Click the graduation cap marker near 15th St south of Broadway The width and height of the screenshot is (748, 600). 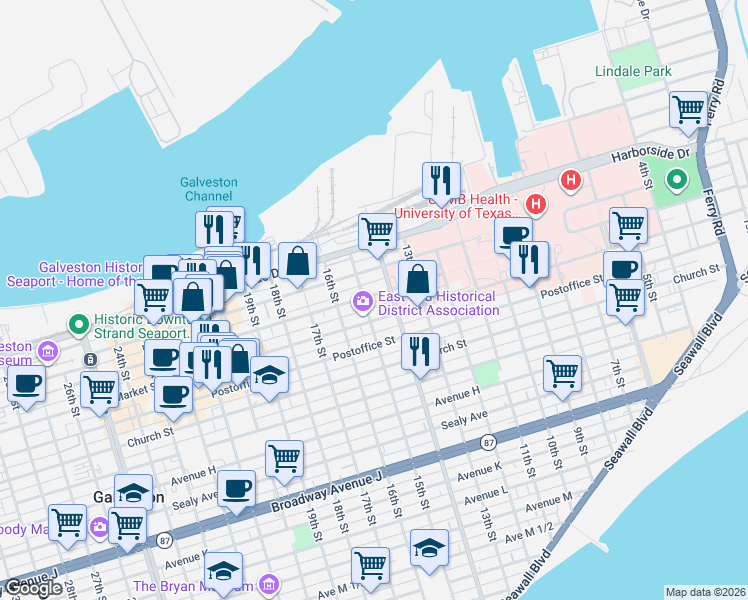coord(429,550)
